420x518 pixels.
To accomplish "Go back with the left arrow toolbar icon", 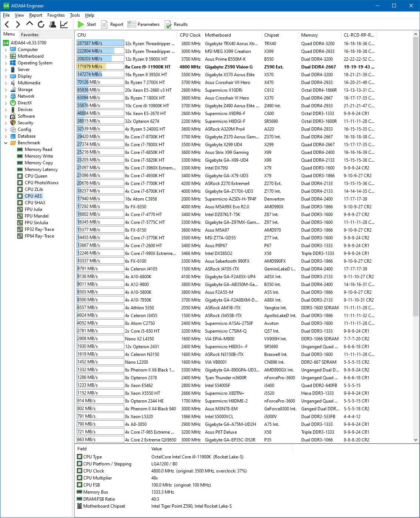I will click(7, 24).
